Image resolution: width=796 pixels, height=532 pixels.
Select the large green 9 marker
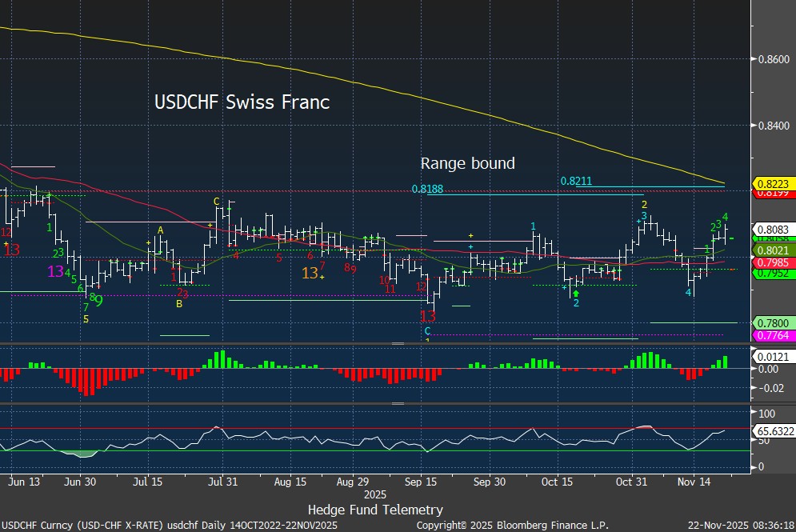click(x=98, y=301)
